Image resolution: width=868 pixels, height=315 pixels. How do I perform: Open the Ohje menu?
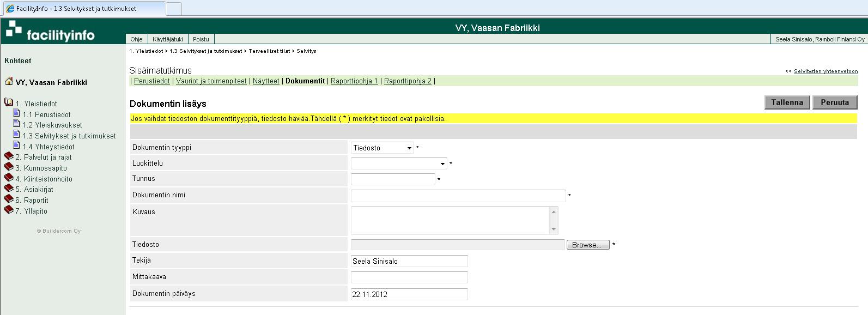coord(136,39)
